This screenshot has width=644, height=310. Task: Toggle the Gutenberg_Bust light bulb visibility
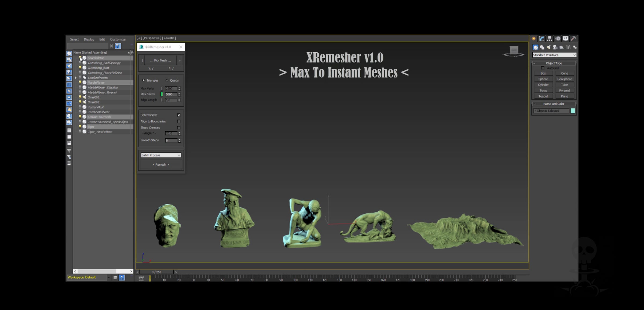[x=80, y=68]
